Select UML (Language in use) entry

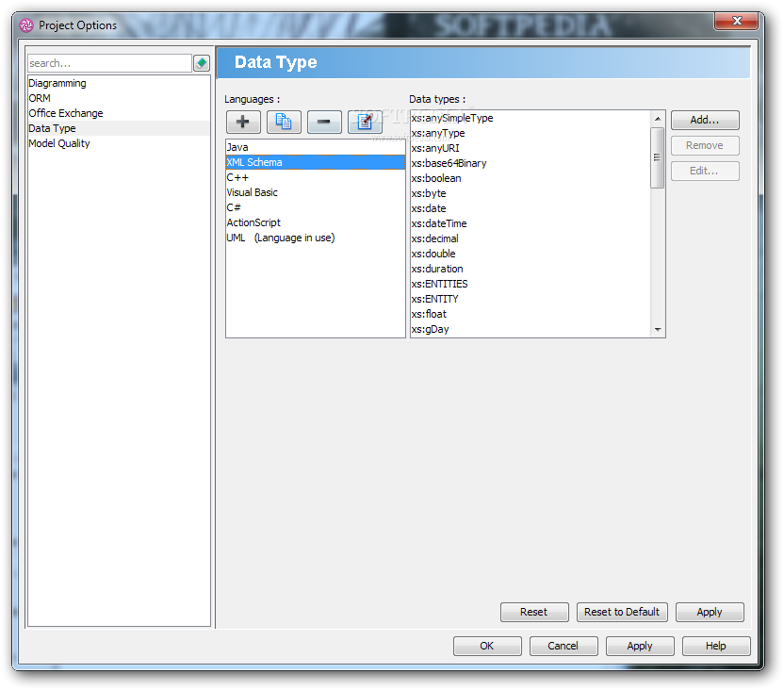tap(315, 238)
